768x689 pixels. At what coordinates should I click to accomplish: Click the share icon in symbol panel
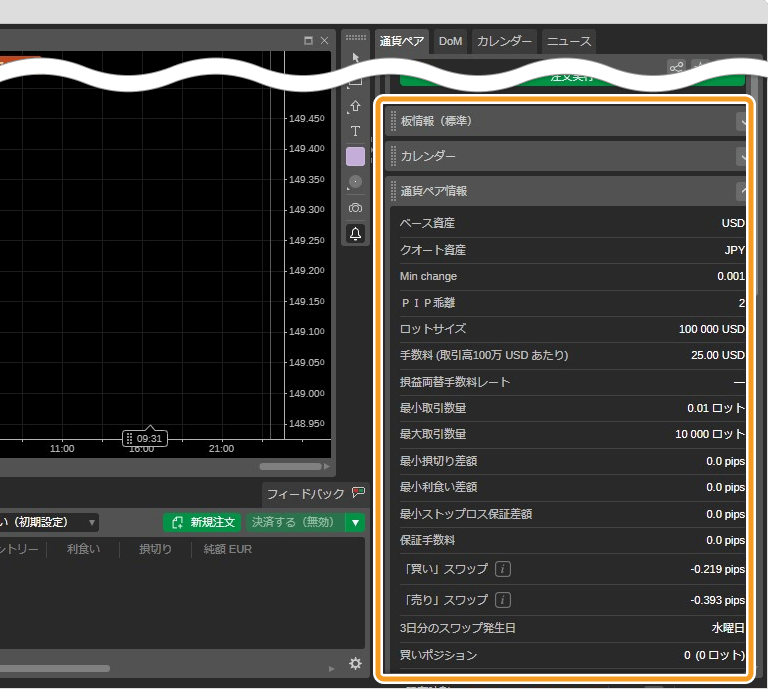[676, 67]
